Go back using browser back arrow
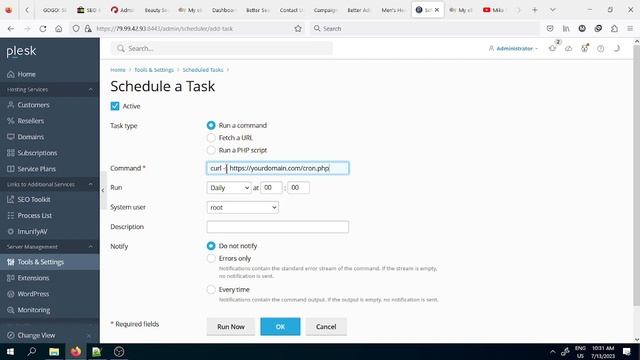Screen dimensions: 640x360 click(x=11, y=29)
